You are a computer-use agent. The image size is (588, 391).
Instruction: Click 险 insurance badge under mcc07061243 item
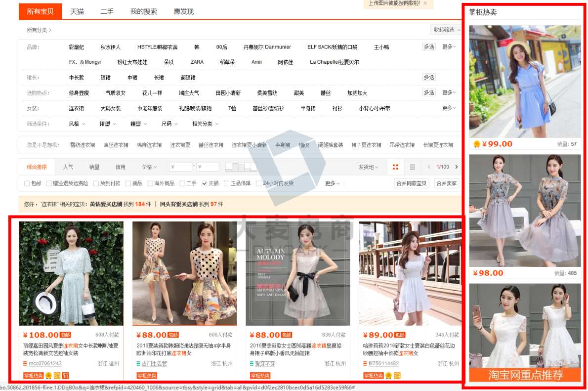(57, 376)
